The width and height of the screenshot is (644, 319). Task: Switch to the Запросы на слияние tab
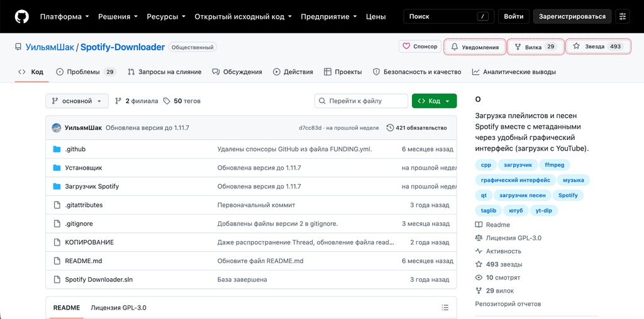[164, 72]
